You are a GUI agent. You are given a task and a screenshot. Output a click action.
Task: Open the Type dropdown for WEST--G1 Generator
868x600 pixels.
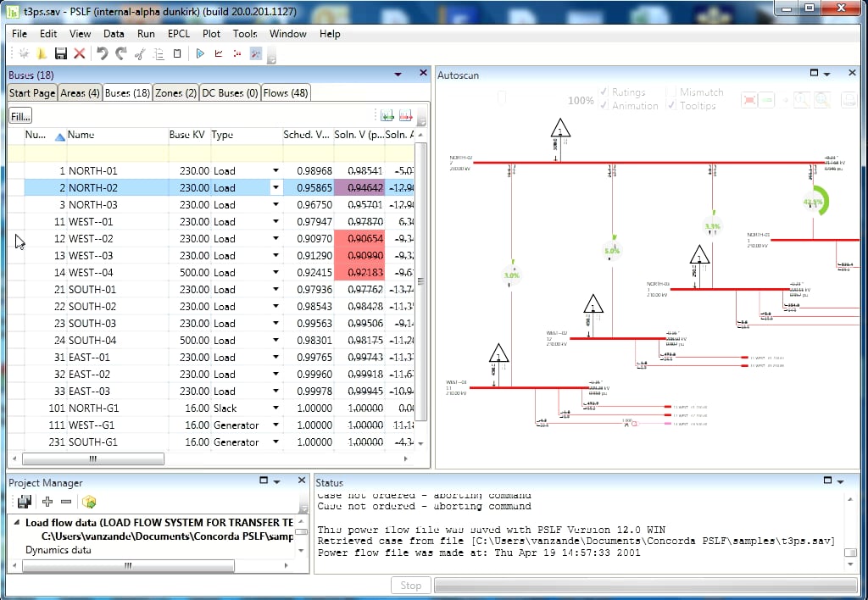coord(275,425)
